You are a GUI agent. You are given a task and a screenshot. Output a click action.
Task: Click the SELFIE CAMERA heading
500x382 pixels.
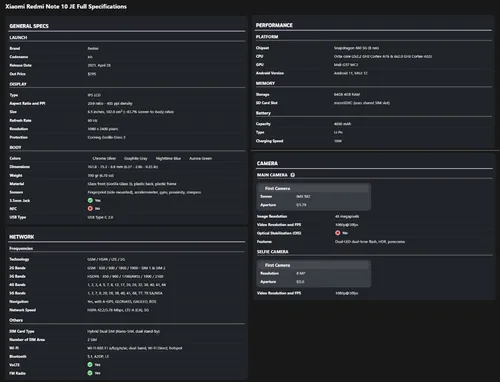point(273,252)
